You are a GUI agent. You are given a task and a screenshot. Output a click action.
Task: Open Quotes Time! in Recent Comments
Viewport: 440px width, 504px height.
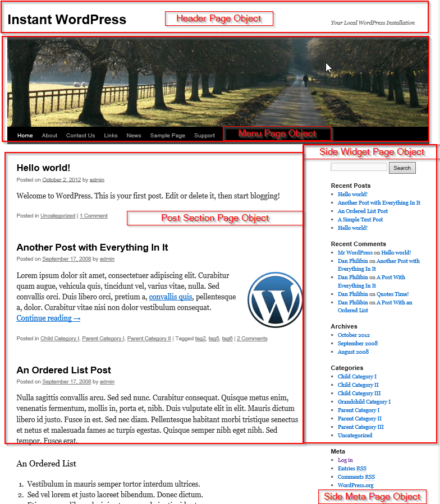click(x=393, y=294)
